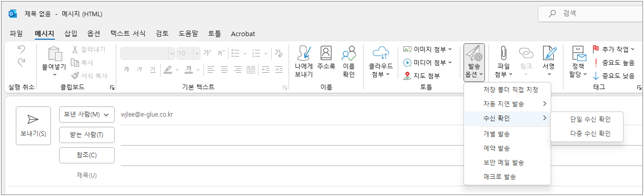This screenshot has height=196, width=644.
Task: Click the 파일 첨부 paperclip icon
Action: click(503, 53)
